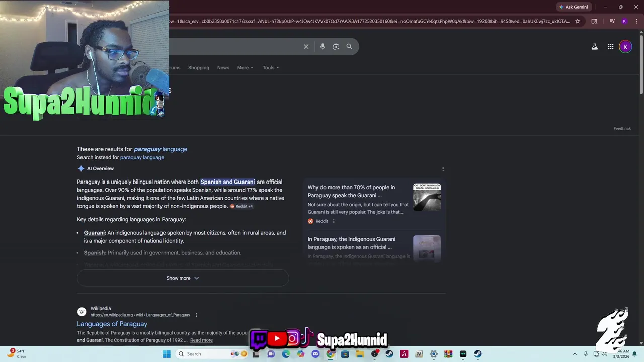Viewport: 644px width, 362px height.
Task: Open Google account avatar K on page
Action: coord(625,47)
